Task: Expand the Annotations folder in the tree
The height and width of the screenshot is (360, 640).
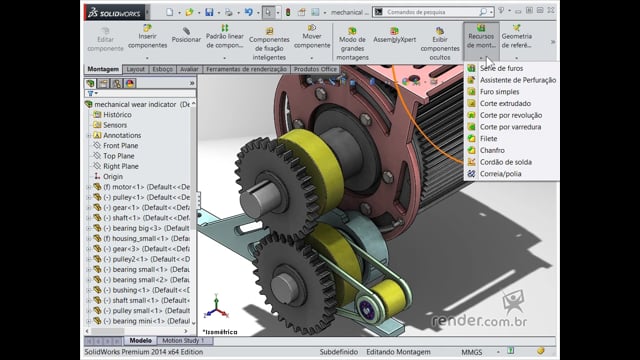Action: coord(89,136)
